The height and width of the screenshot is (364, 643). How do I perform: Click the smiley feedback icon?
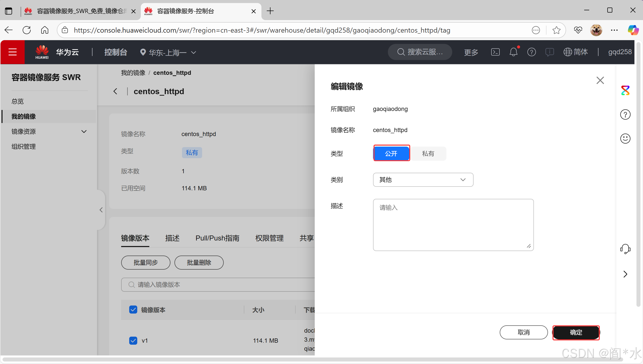pyautogui.click(x=625, y=139)
